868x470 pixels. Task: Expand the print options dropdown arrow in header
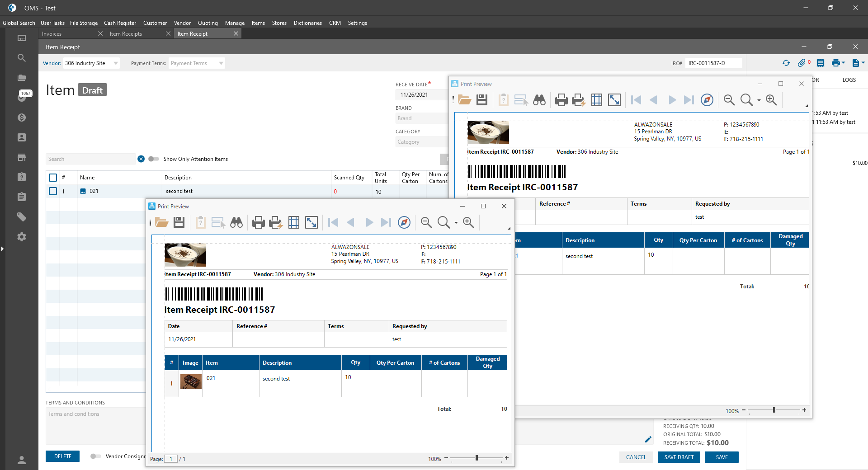click(x=844, y=63)
